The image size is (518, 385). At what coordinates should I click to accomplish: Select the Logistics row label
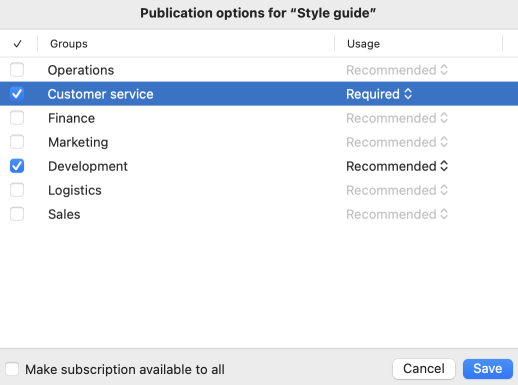pos(75,190)
